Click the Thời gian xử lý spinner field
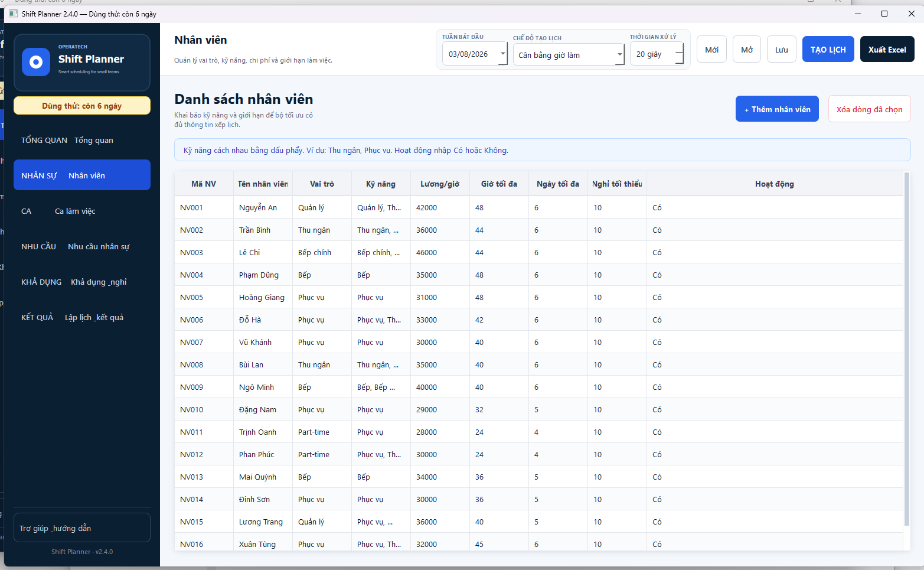The width and height of the screenshot is (924, 570). tap(657, 54)
